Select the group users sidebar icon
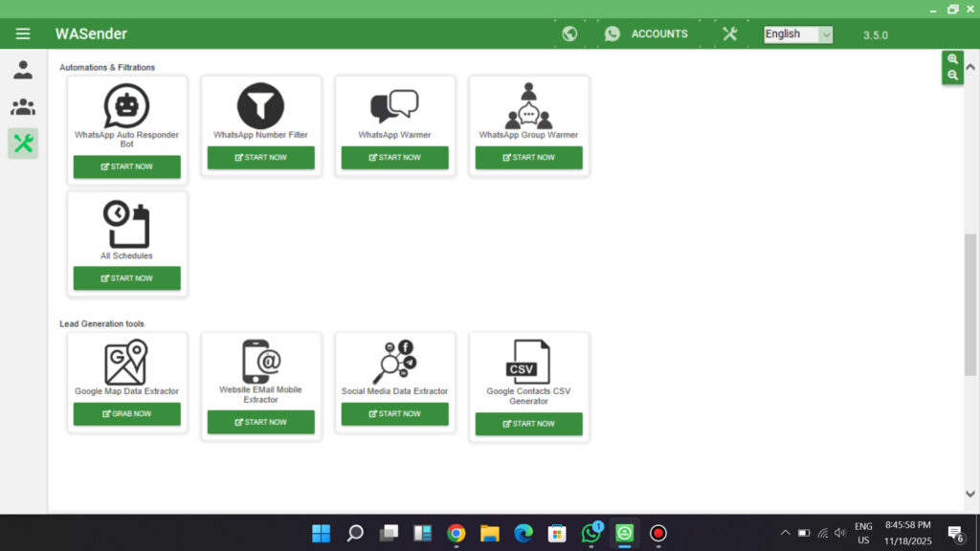This screenshot has height=551, width=980. (x=23, y=107)
